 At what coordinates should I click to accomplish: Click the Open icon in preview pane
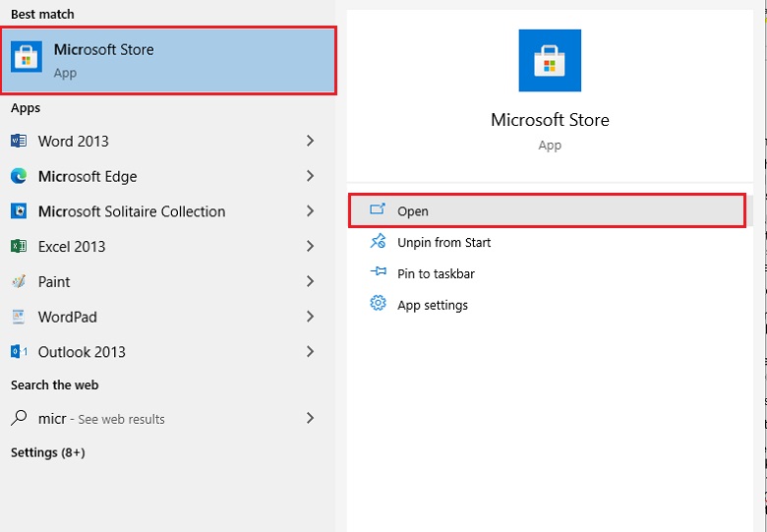(378, 209)
